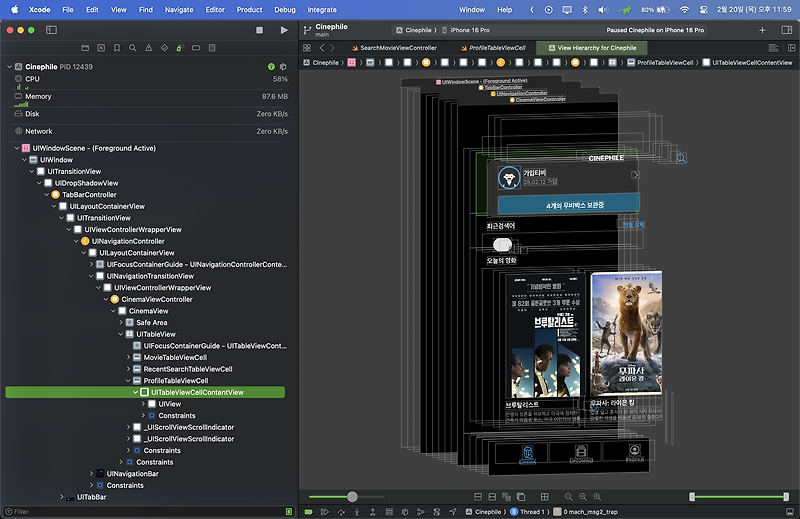Select the CPU gauge row
Viewport: 800px width, 519px height.
click(32, 78)
